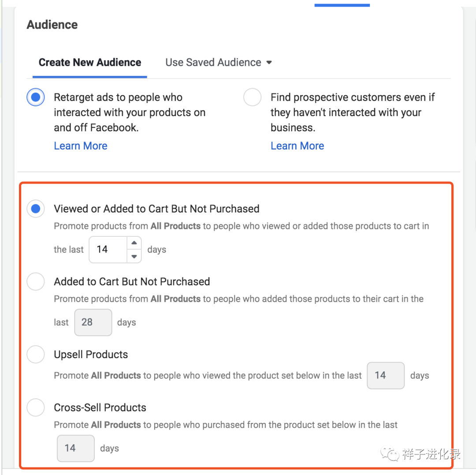
Task: Select Retarget ads to people radio button
Action: pyautogui.click(x=36, y=97)
